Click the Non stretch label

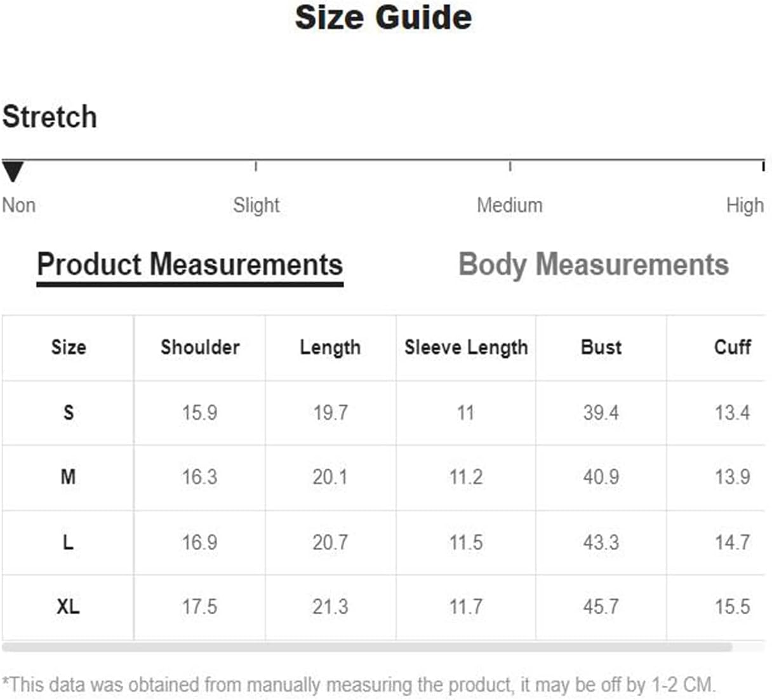18,205
